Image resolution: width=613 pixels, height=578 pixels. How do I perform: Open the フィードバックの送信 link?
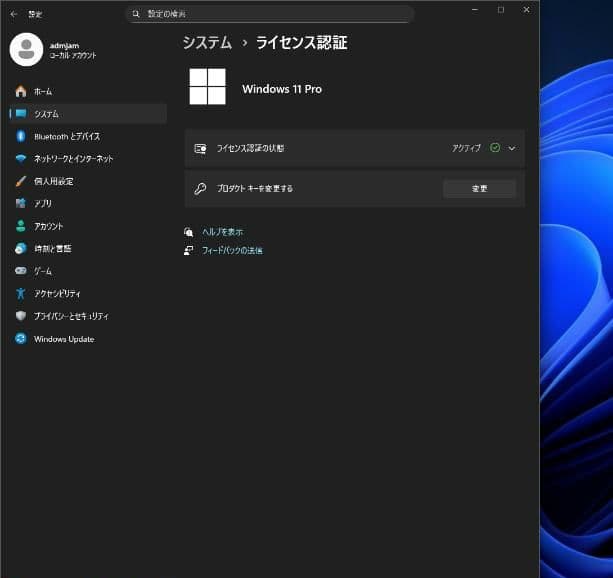(x=232, y=250)
